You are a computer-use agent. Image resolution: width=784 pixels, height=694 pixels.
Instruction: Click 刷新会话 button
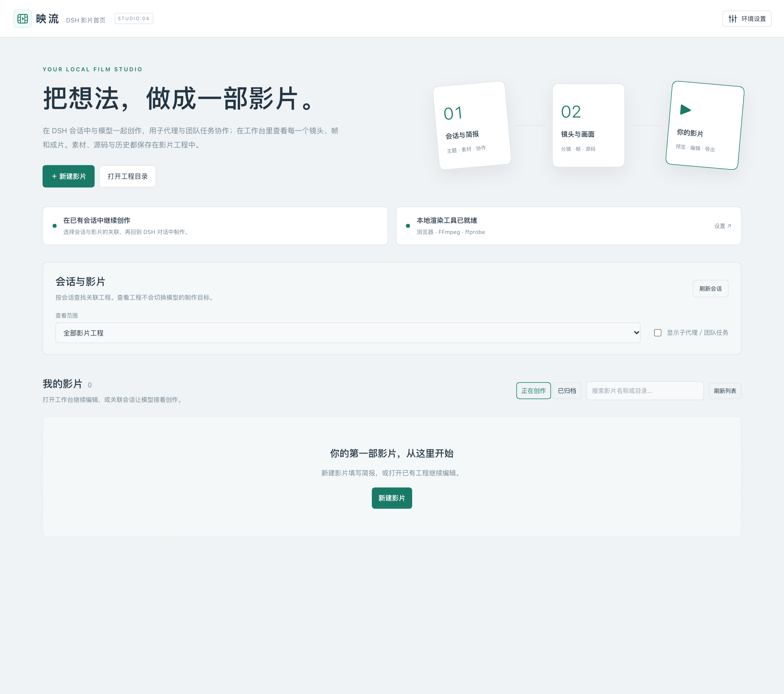tap(710, 289)
